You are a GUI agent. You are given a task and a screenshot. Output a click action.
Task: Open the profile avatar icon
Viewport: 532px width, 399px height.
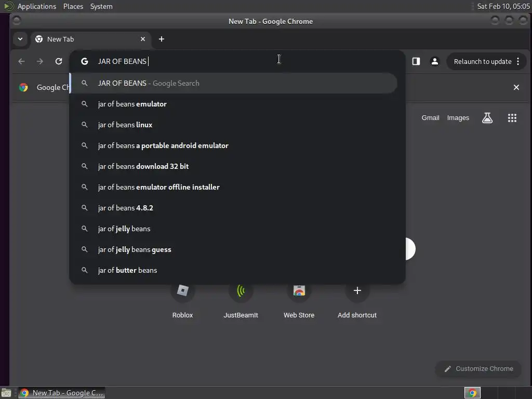[x=435, y=61]
